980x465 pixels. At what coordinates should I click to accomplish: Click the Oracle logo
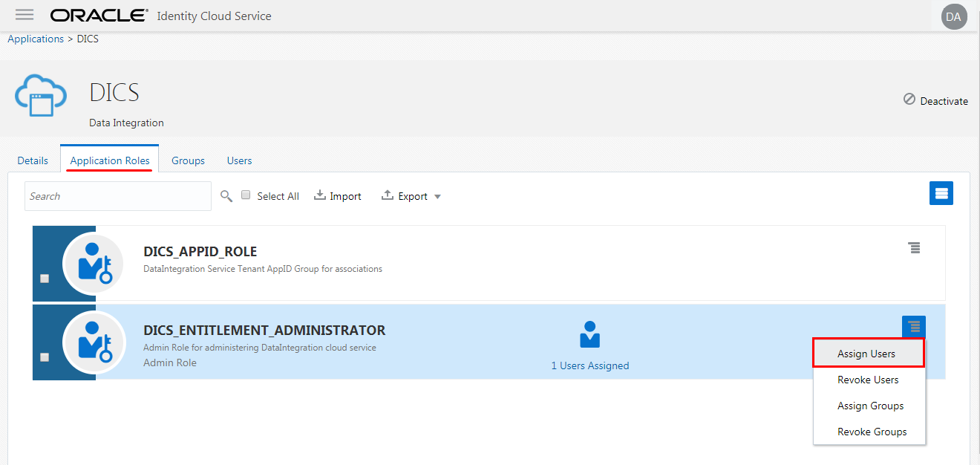coord(99,16)
